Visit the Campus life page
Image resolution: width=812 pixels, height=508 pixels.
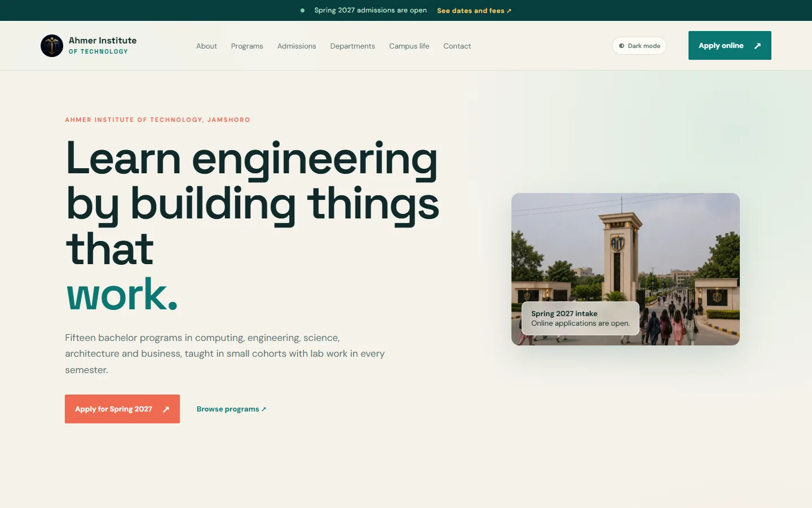point(409,46)
